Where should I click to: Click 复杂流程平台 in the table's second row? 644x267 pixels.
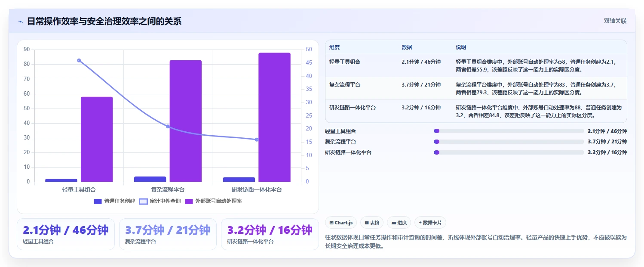click(x=345, y=85)
